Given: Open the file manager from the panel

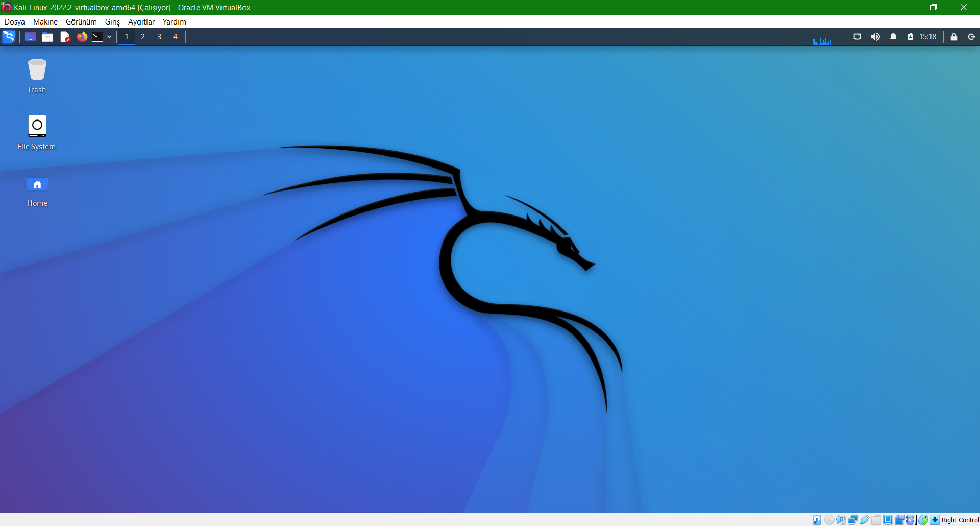Looking at the screenshot, I should (47, 37).
